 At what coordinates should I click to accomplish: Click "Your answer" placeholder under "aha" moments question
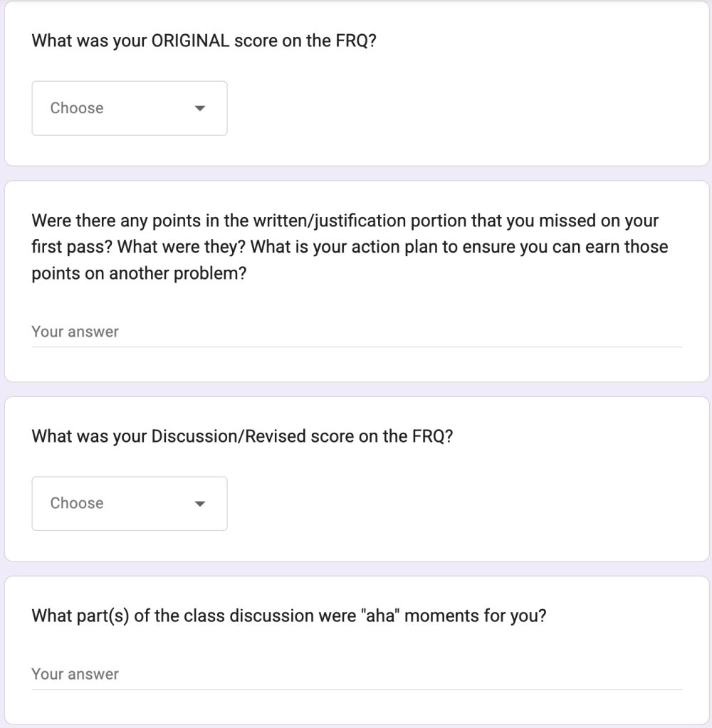[75, 674]
